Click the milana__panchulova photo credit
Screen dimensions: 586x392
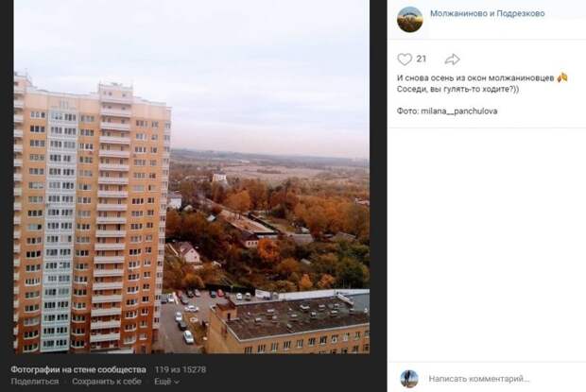click(459, 111)
